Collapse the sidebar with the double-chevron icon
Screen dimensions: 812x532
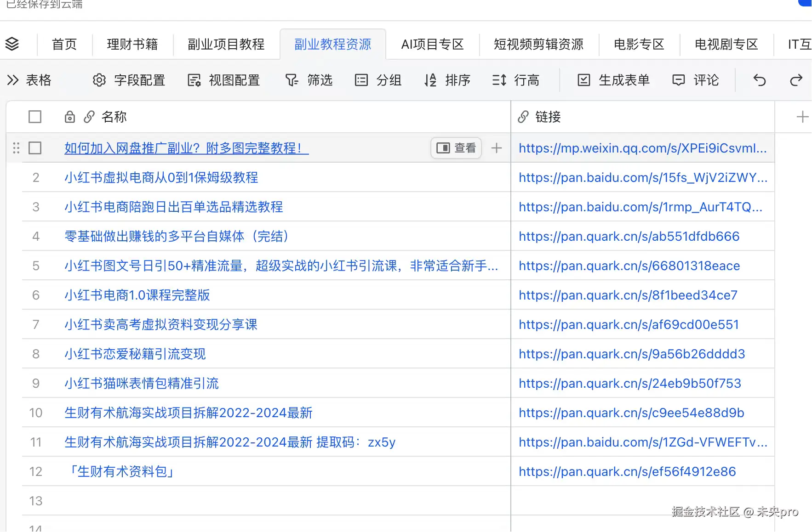[x=12, y=80]
